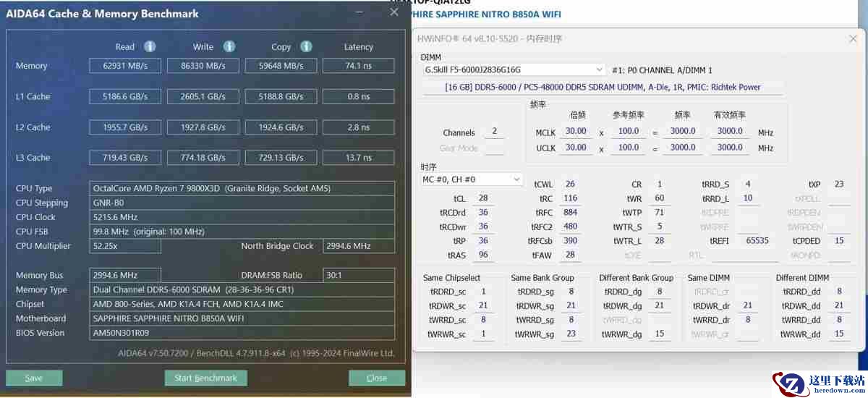Click the DRAM:FSB Ratio value 30:1
868x398 pixels.
(x=359, y=275)
